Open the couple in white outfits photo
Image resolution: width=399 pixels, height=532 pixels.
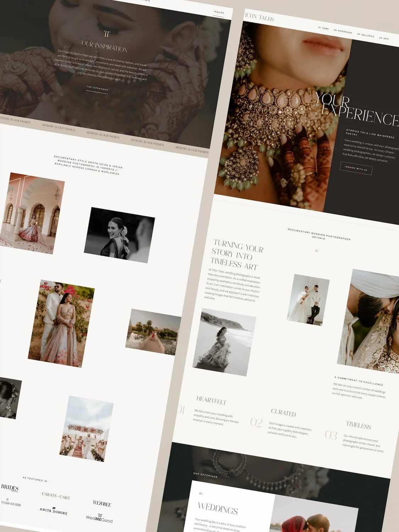click(308, 300)
